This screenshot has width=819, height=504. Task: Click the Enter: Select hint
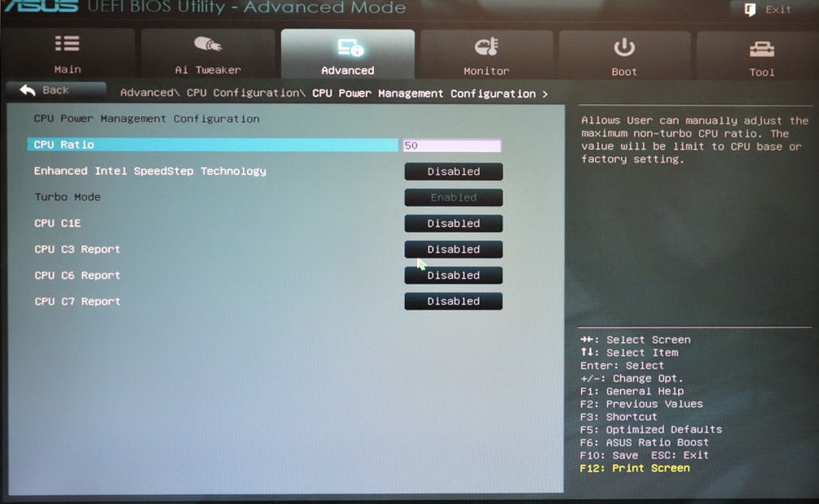[622, 366]
